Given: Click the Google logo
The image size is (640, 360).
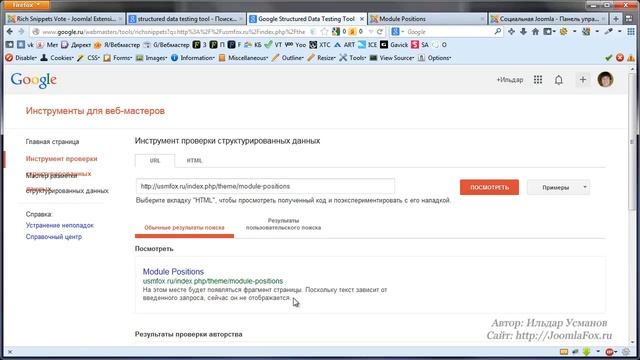Looking at the screenshot, I should pyautogui.click(x=34, y=80).
